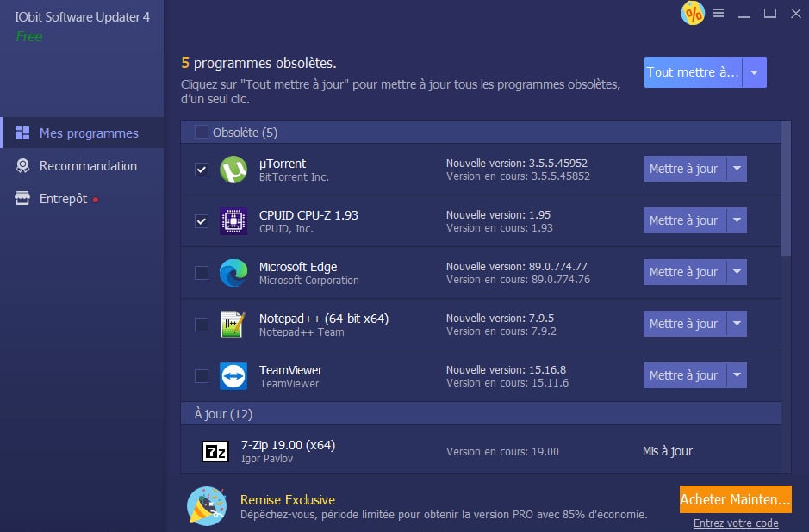Toggle the Obsolète (5) select-all checkbox
This screenshot has height=532, width=809.
point(202,133)
